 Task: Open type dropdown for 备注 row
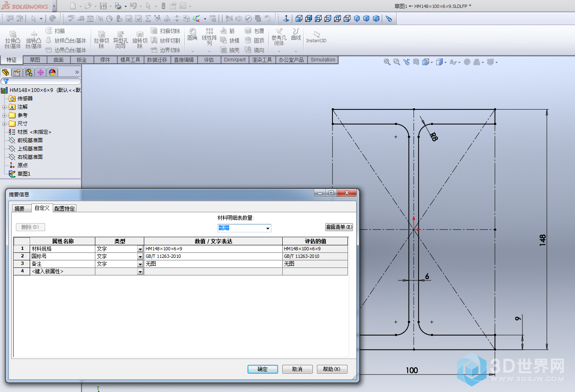click(x=140, y=264)
